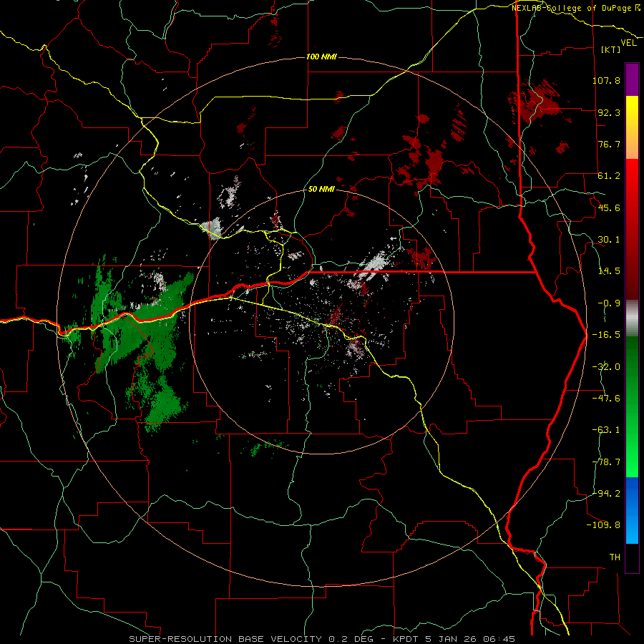Select the -63.1 scale value
644x644 pixels.
[x=606, y=430]
